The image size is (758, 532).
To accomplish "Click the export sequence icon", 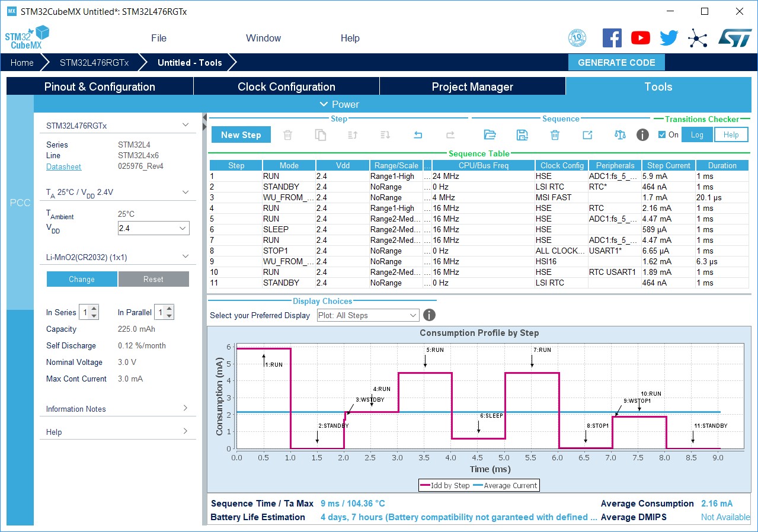I will pos(587,135).
